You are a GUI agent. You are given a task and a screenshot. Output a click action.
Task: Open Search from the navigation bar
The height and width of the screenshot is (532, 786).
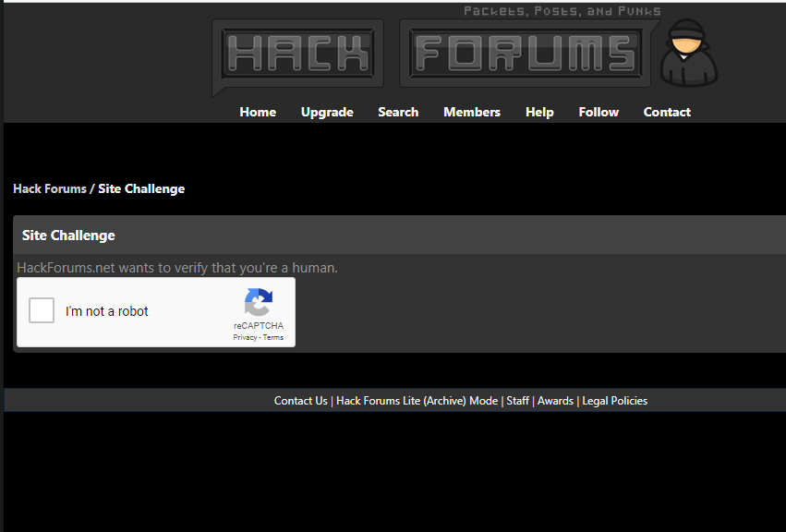(398, 112)
